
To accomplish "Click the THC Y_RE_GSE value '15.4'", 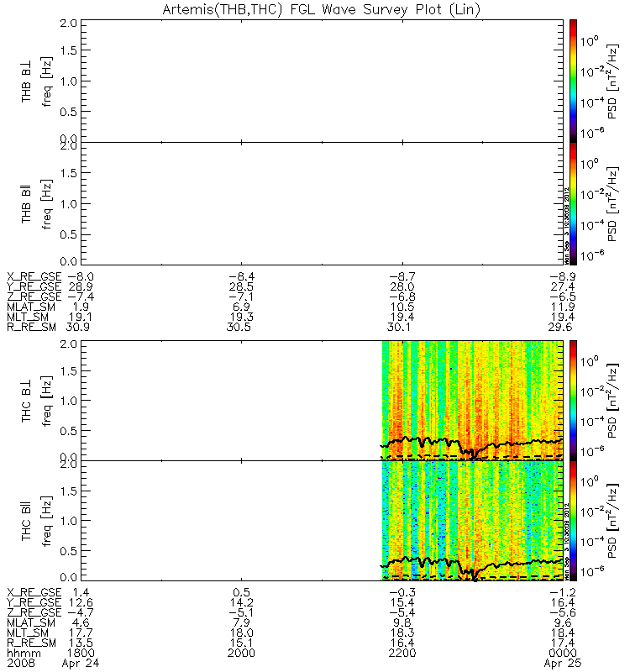I will (x=402, y=602).
